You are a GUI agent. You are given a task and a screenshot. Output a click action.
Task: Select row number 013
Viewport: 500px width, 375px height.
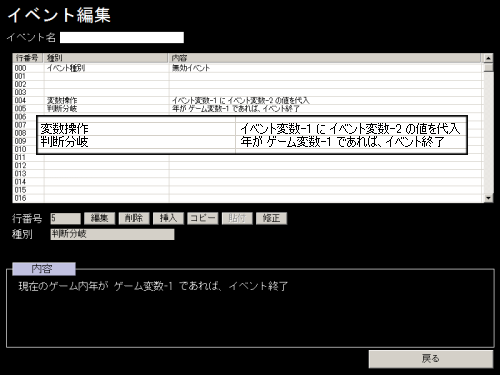20,174
